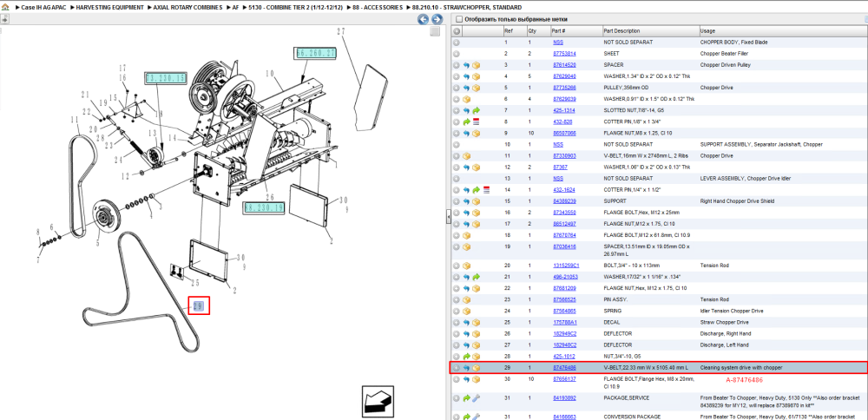Open '88 - ACCESSORIES' breadcrumb
The height and width of the screenshot is (420, 868).
[x=378, y=8]
